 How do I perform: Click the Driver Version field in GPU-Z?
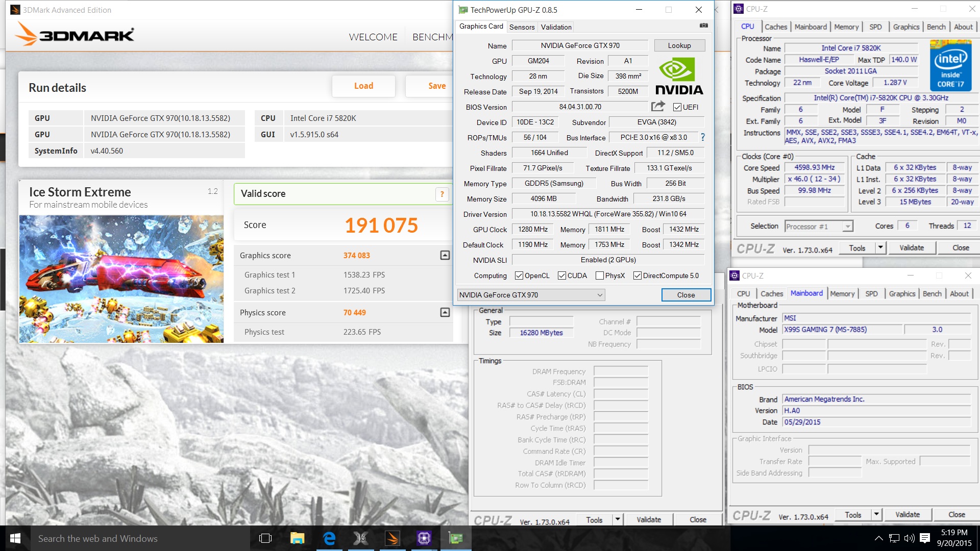tap(608, 214)
